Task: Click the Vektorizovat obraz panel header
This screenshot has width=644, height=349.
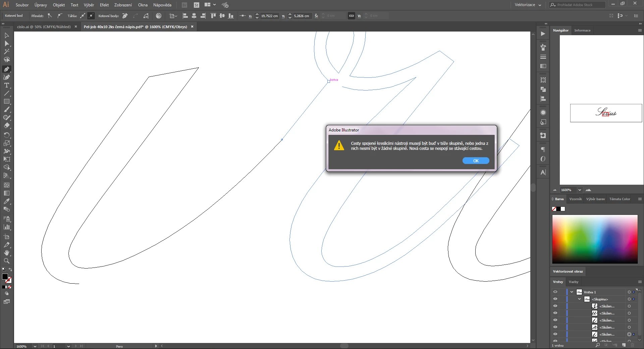Action: point(568,272)
